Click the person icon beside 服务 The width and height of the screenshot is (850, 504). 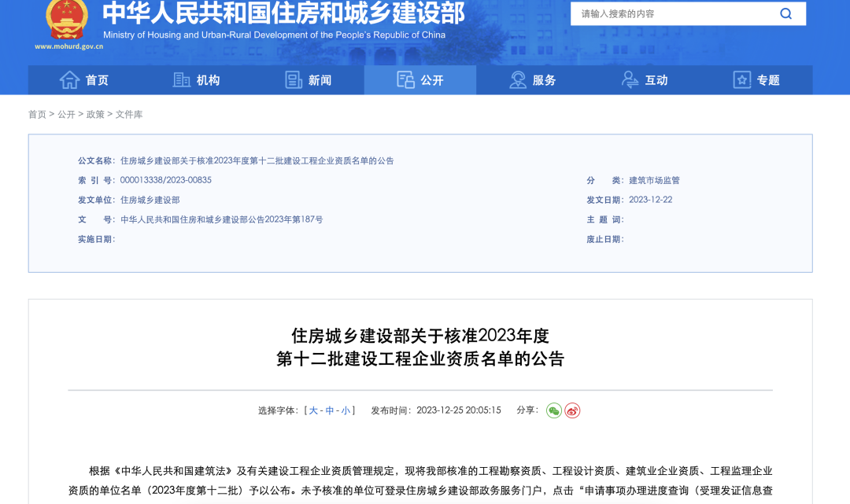(x=516, y=79)
